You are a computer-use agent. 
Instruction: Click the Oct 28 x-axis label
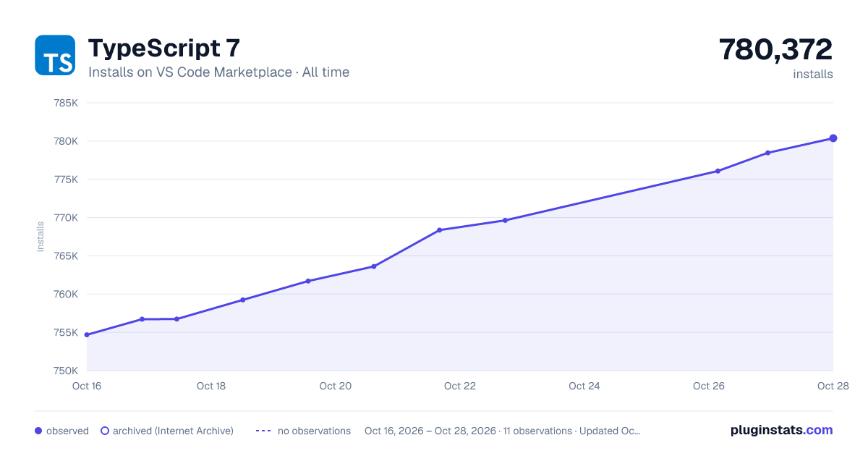point(832,386)
